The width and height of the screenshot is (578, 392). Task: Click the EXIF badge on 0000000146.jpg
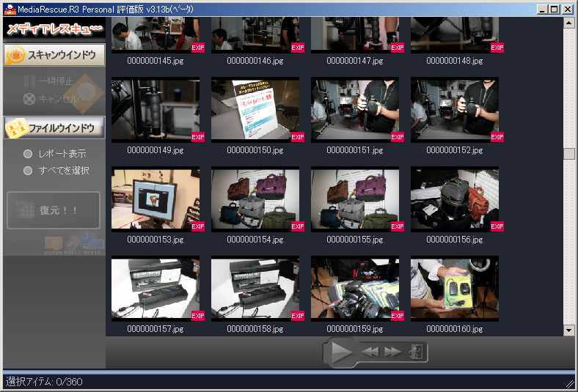pyautogui.click(x=298, y=48)
